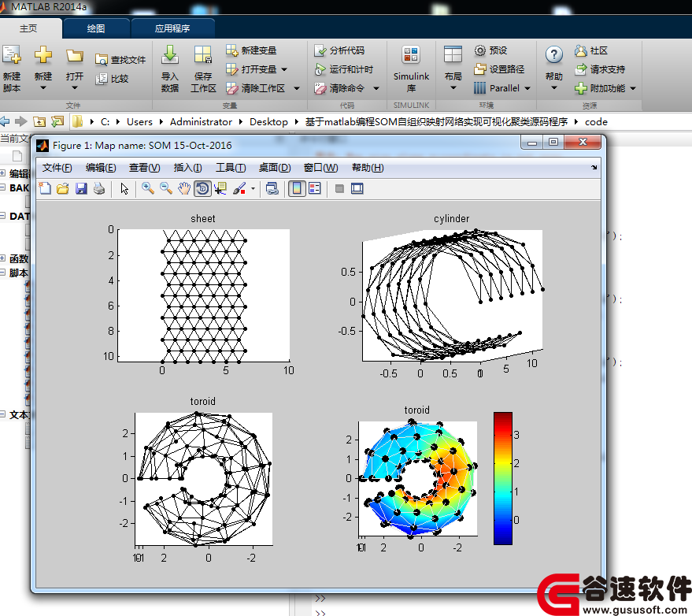Click the New Figure icon in figure toolbar

pyautogui.click(x=45, y=189)
